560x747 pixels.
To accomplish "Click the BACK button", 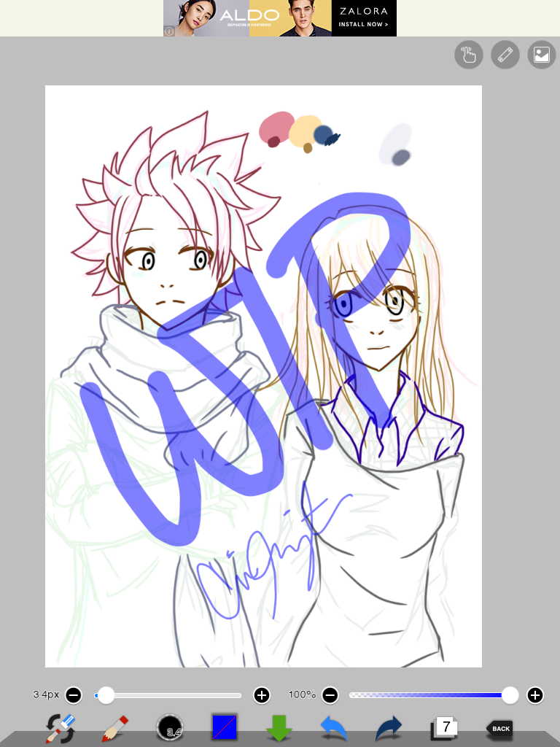I will click(x=499, y=729).
